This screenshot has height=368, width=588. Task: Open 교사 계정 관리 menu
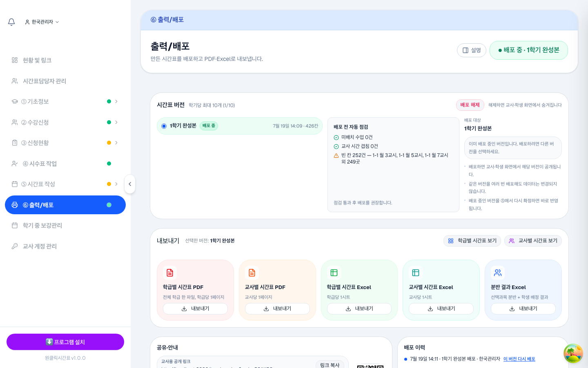tap(65, 246)
